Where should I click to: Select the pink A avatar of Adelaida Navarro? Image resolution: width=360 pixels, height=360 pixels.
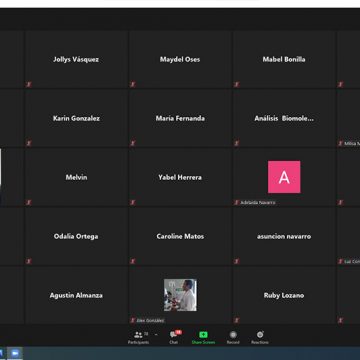(x=284, y=177)
